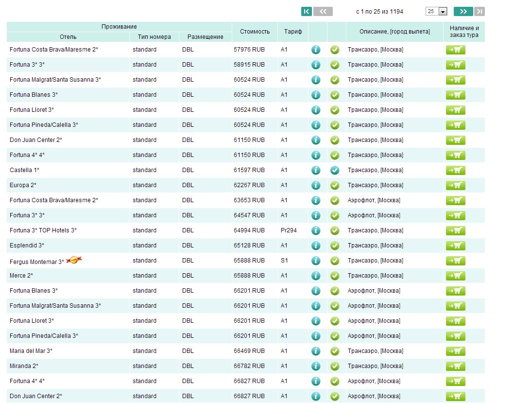The width and height of the screenshot is (532, 403).
Task: Click the Стоимость column header
Action: click(x=255, y=32)
